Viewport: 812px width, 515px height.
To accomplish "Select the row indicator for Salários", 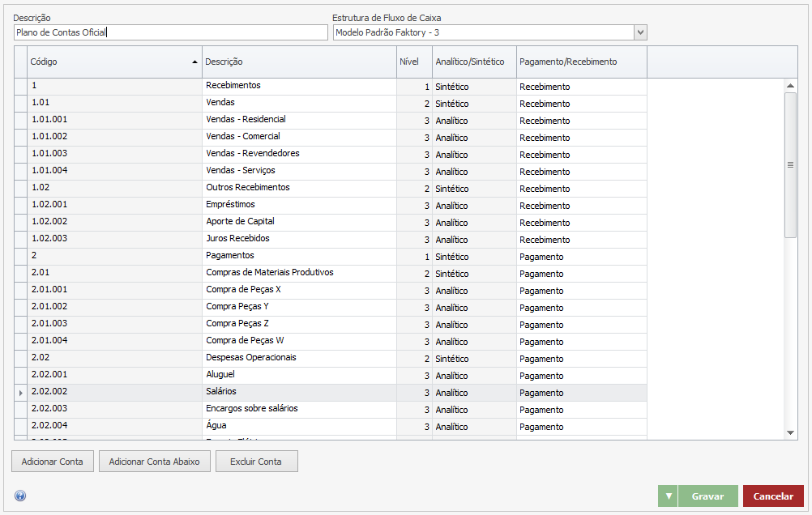I will (x=21, y=393).
